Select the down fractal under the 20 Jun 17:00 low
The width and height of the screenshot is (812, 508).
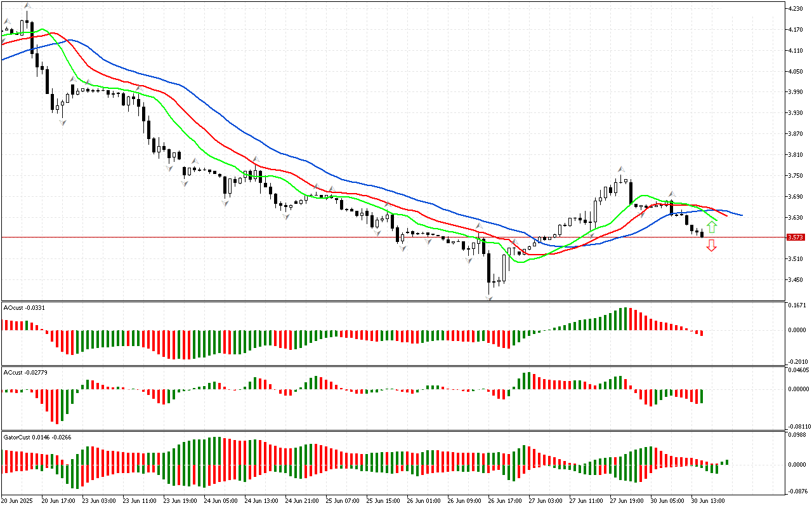point(62,122)
